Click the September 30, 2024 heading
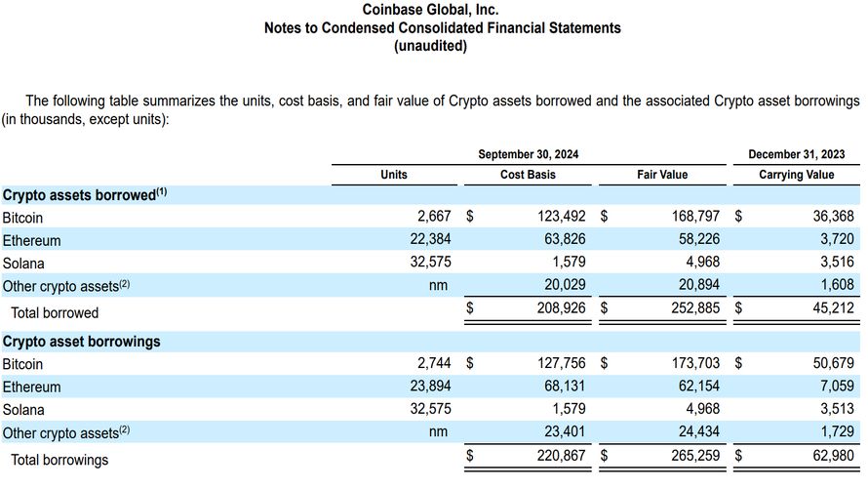 point(528,154)
